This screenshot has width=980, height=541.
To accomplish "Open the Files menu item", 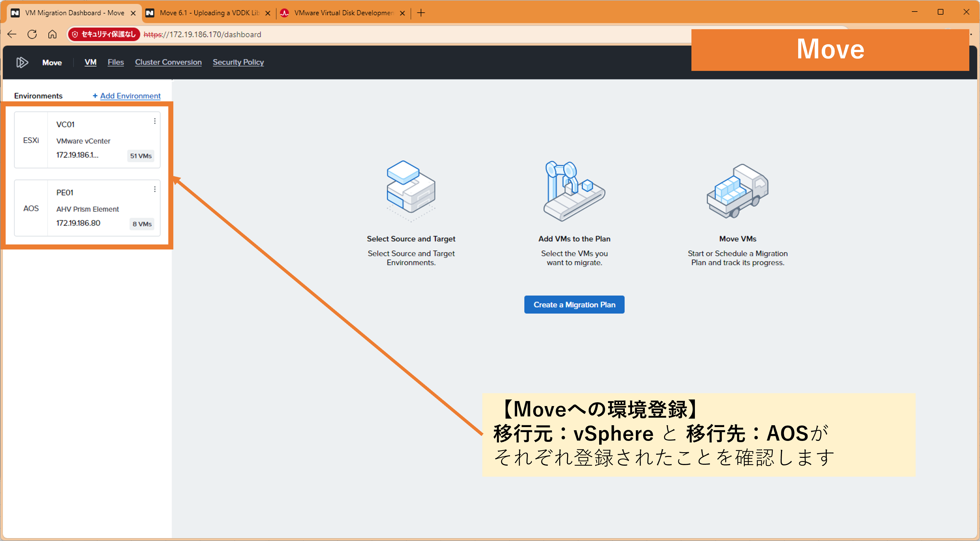I will click(x=116, y=62).
